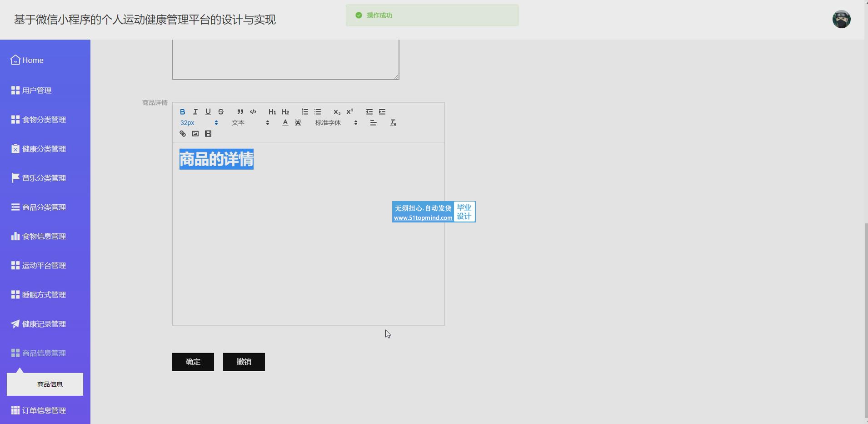Click the 确定 confirm button
This screenshot has width=868, height=424.
(x=193, y=362)
